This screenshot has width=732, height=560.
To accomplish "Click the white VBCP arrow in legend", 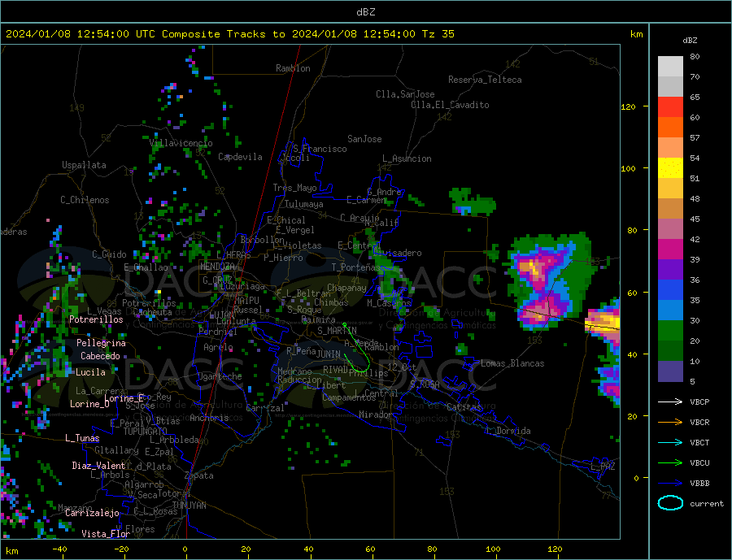I will click(670, 402).
